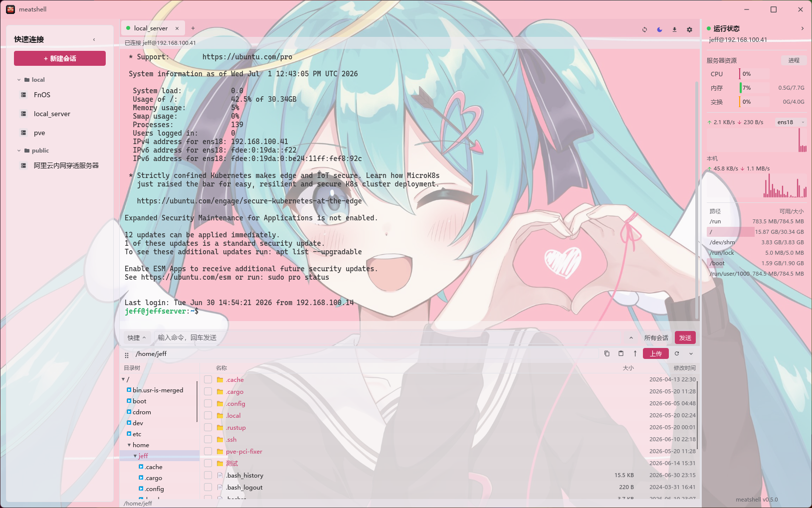Viewport: 812px width, 508px height.
Task: Check the box next to .bash_history file
Action: [x=208, y=476]
